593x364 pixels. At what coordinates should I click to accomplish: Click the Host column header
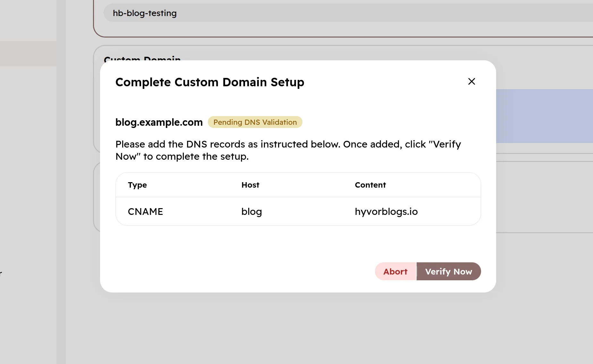(250, 185)
